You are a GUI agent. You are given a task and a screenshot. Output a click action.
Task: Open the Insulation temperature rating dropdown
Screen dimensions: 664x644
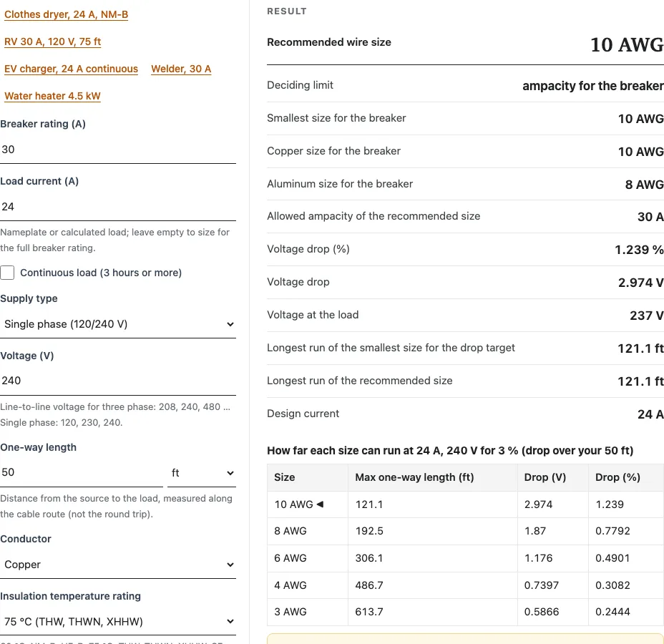point(118,622)
